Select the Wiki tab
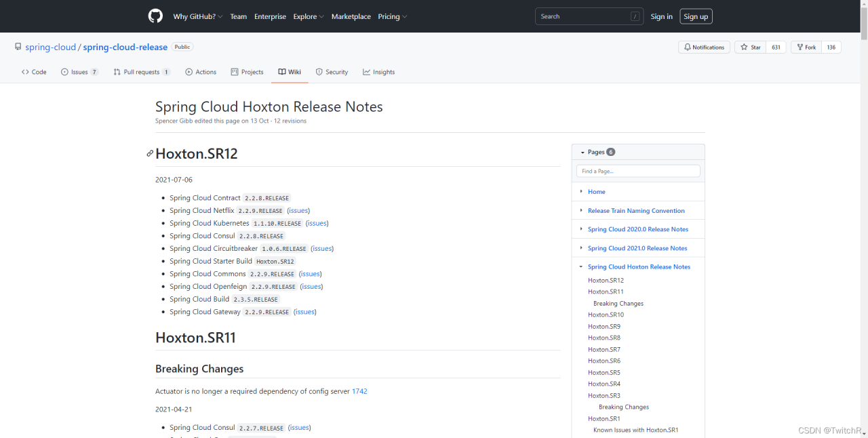Image resolution: width=868 pixels, height=438 pixels. click(x=290, y=72)
